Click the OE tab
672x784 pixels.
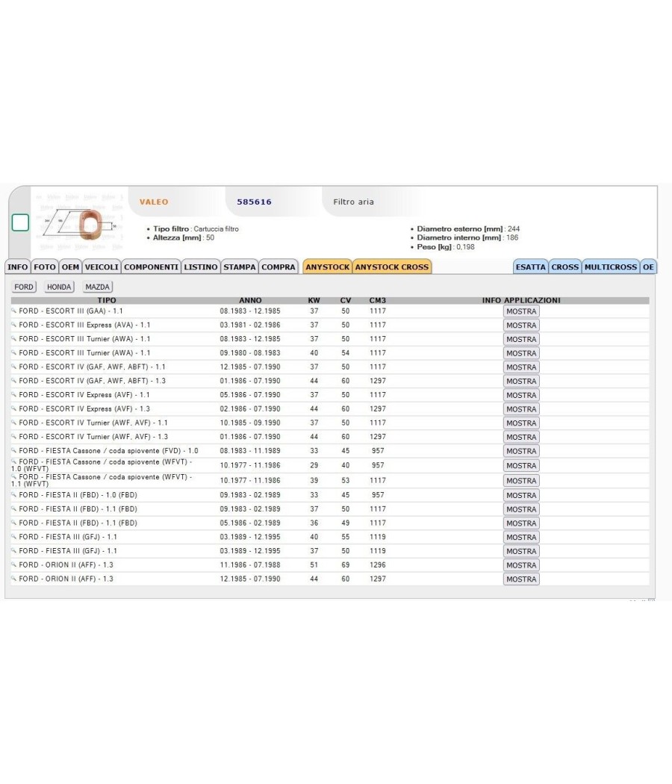point(649,267)
